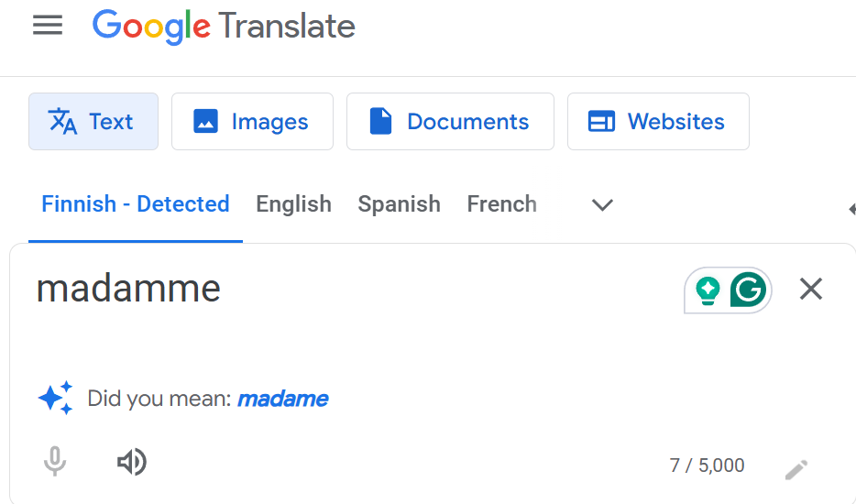Click the Grammarly G icon
Viewport: 856px width, 504px height.
(748, 290)
